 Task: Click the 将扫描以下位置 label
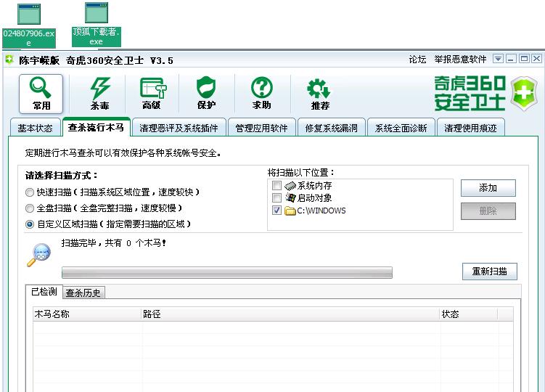300,173
